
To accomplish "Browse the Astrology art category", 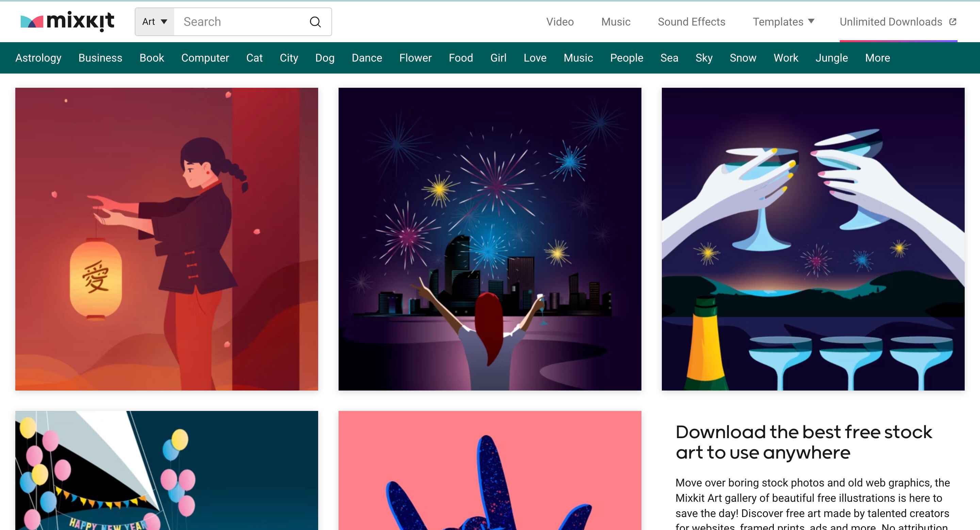I will pos(38,58).
